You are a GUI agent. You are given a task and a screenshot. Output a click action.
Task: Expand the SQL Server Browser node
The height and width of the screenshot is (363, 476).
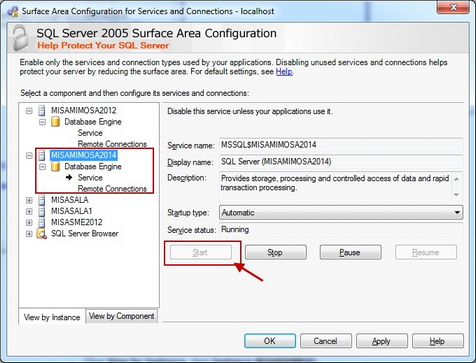[29, 234]
